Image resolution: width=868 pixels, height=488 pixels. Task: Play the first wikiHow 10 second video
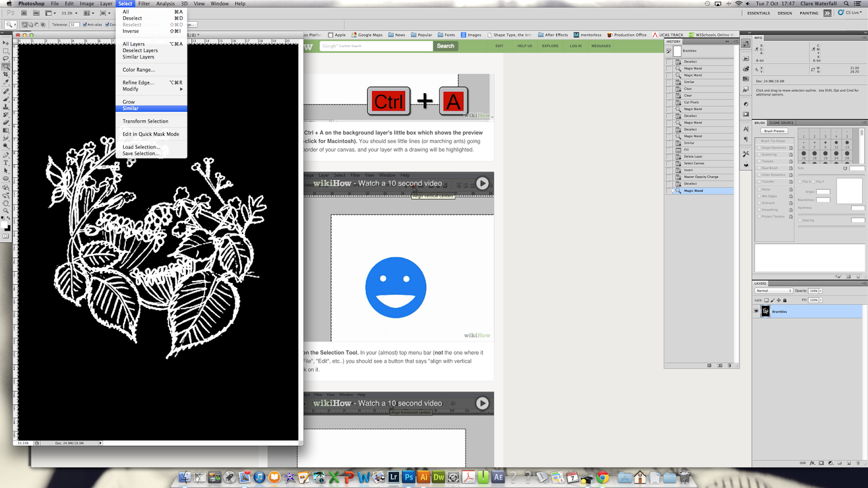pyautogui.click(x=482, y=183)
